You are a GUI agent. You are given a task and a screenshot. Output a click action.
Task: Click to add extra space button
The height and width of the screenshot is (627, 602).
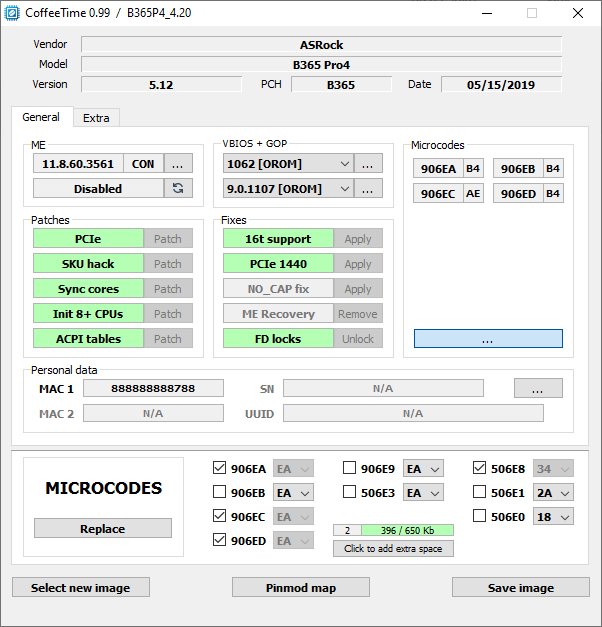(x=393, y=548)
